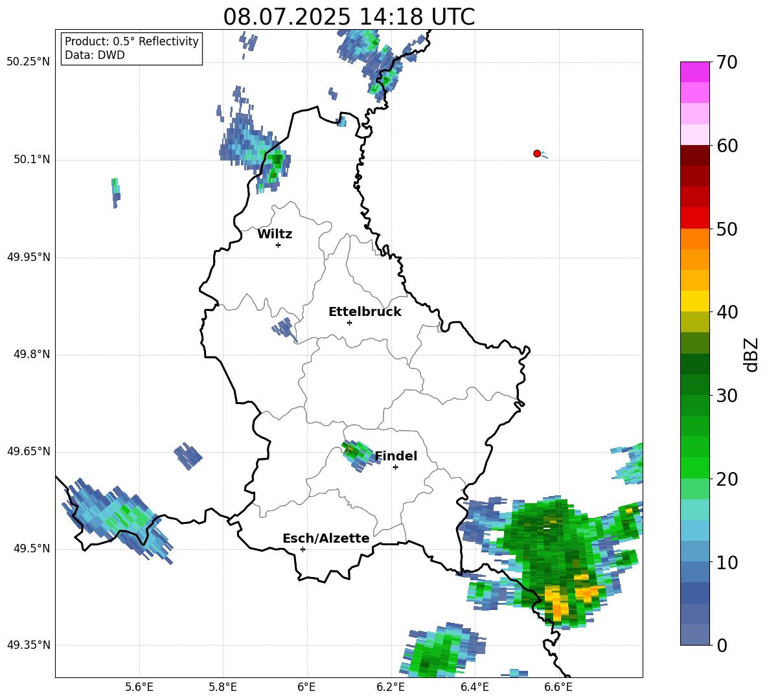The width and height of the screenshot is (767, 700).
Task: Click the 49.8°N latitude label
Action: tap(32, 354)
